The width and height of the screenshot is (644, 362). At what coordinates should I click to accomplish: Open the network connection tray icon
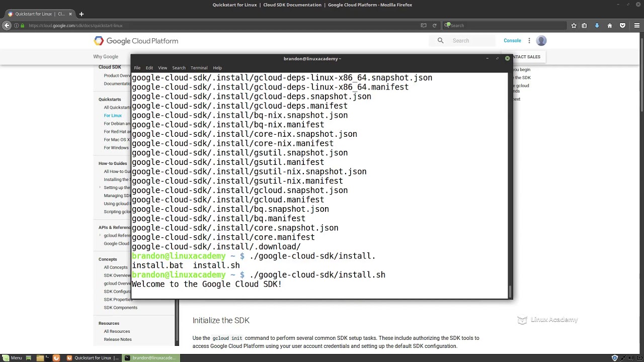[623, 358]
